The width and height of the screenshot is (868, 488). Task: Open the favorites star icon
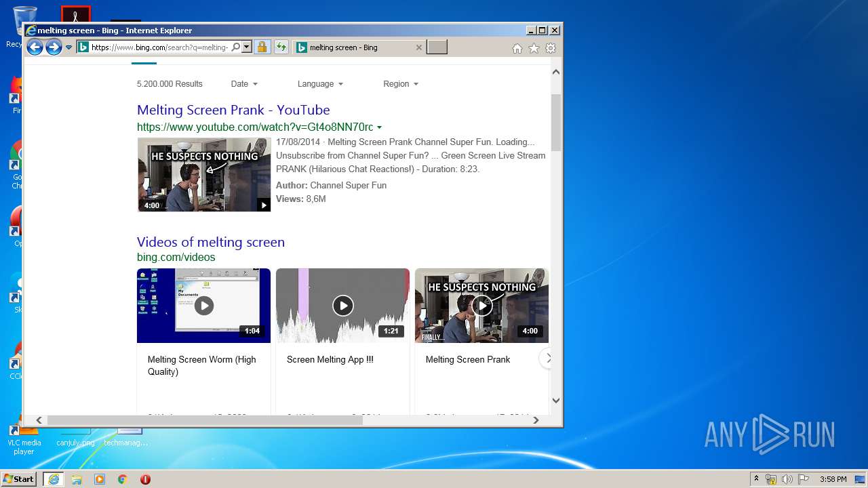pyautogui.click(x=534, y=48)
